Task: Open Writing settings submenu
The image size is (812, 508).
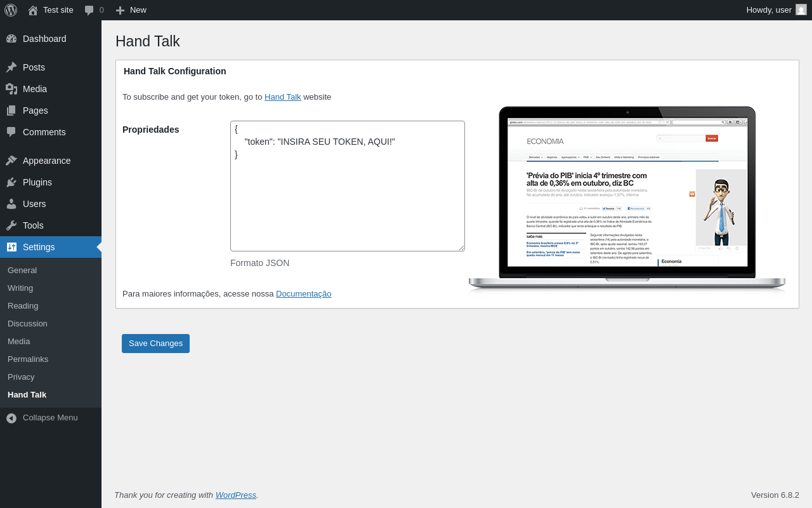Action: pyautogui.click(x=20, y=288)
